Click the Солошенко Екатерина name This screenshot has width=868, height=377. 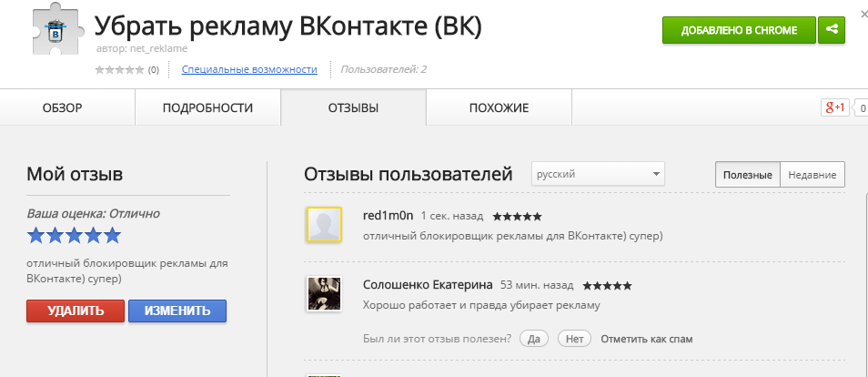click(x=428, y=285)
